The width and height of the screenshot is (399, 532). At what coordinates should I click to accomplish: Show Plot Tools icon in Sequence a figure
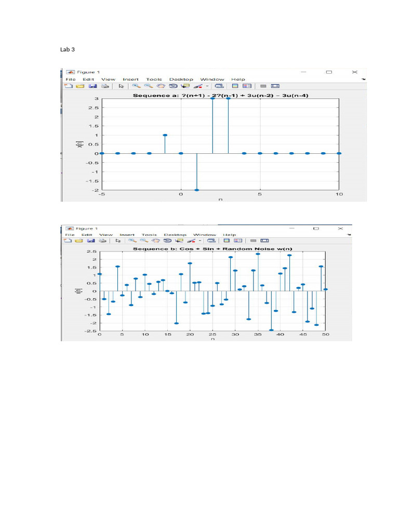point(275,86)
